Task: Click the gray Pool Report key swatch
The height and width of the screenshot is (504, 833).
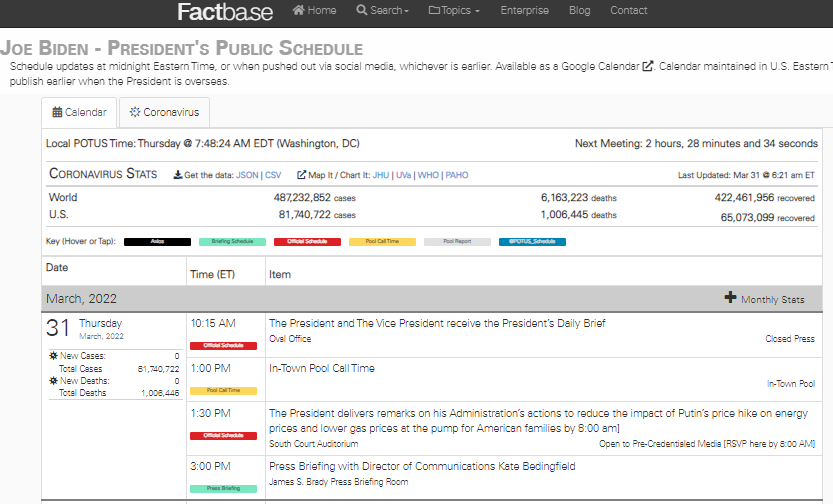Action: pos(457,242)
